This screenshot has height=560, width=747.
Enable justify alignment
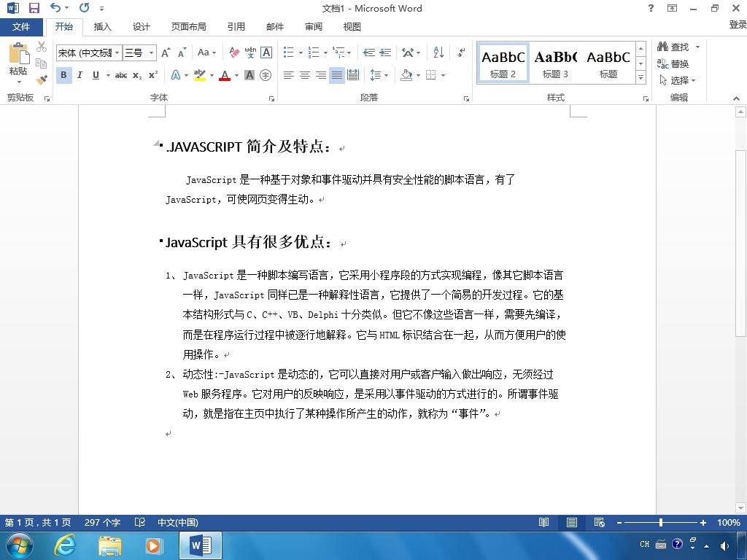337,75
